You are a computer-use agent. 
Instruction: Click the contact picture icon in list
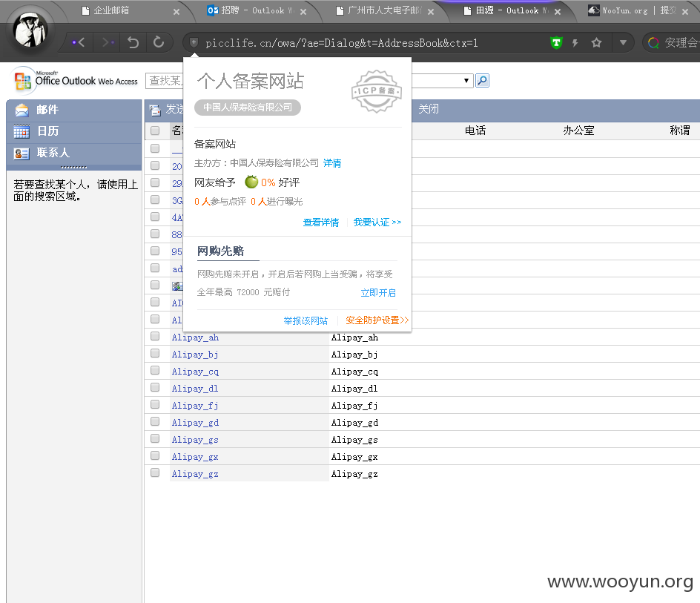click(x=177, y=286)
